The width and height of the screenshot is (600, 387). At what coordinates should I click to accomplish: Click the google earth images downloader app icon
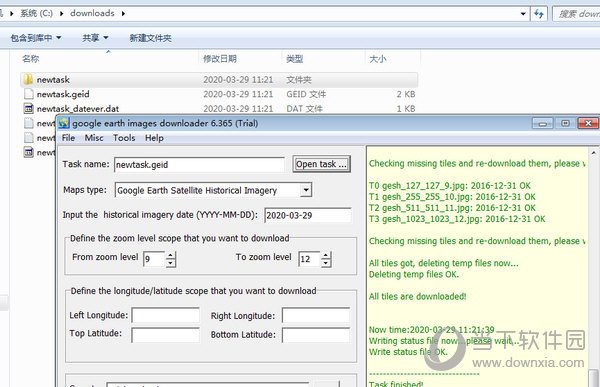point(64,123)
